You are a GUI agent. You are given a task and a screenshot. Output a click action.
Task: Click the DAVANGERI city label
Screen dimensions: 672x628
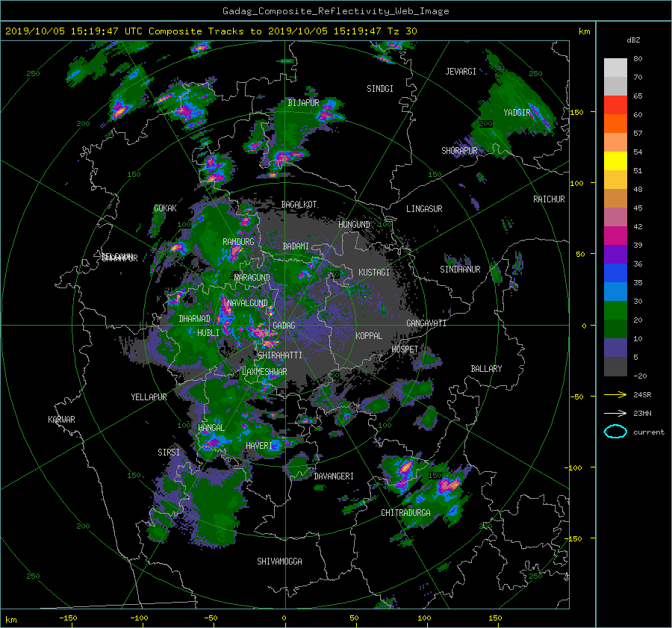click(334, 476)
